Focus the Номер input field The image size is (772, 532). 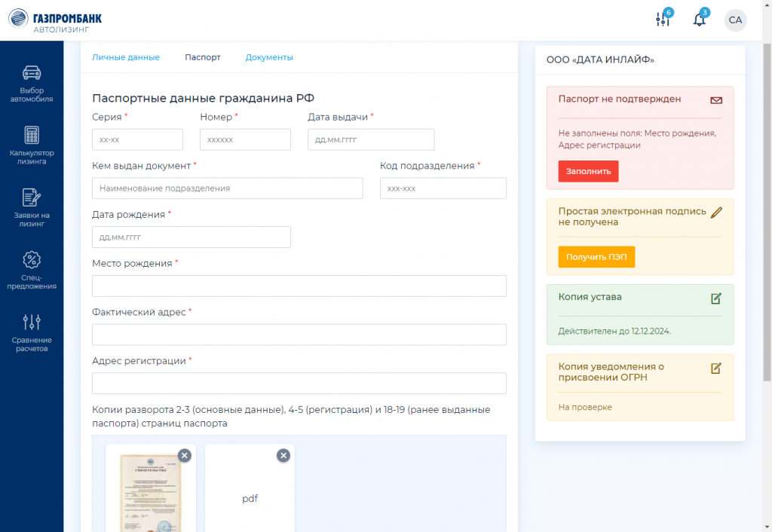click(245, 139)
